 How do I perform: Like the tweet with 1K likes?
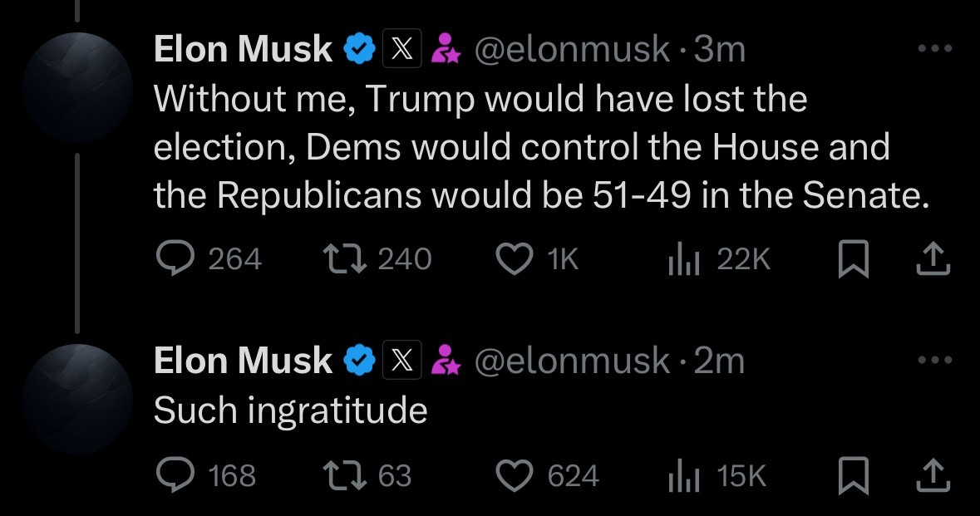coord(513,260)
